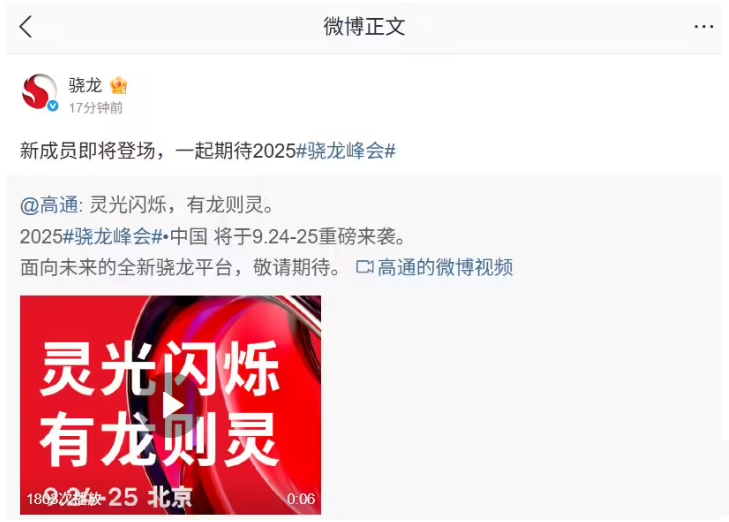Tap the gold crown membership badge
729x522 pixels.
(x=119, y=85)
